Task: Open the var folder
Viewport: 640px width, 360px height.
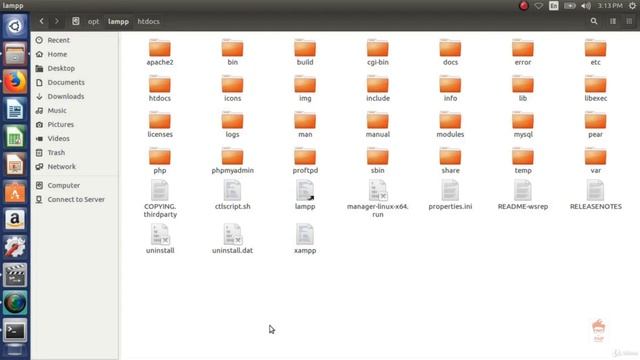Action: point(596,160)
